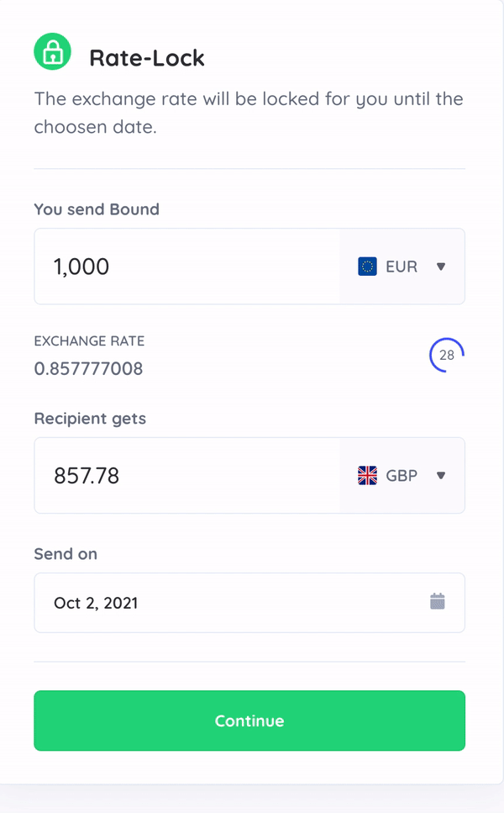Click the circular 28 countdown timer
The image size is (504, 813).
447,355
